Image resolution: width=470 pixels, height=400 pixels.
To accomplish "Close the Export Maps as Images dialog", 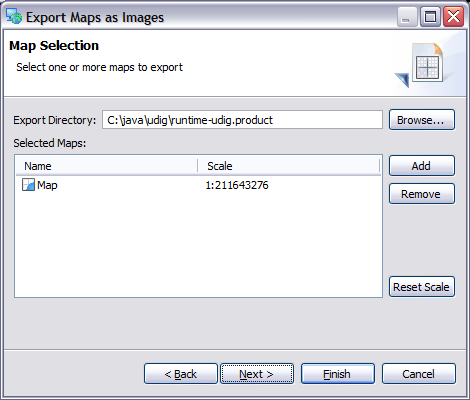I will (453, 16).
